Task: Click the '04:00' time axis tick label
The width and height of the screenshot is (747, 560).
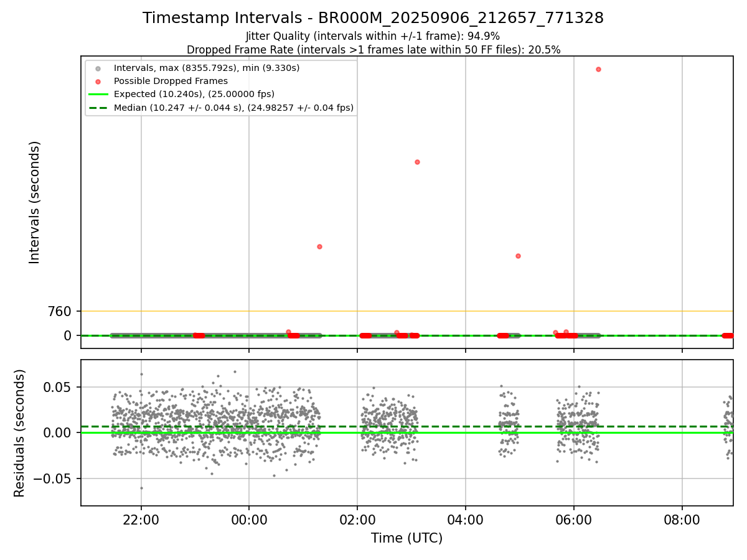Action: [466, 519]
